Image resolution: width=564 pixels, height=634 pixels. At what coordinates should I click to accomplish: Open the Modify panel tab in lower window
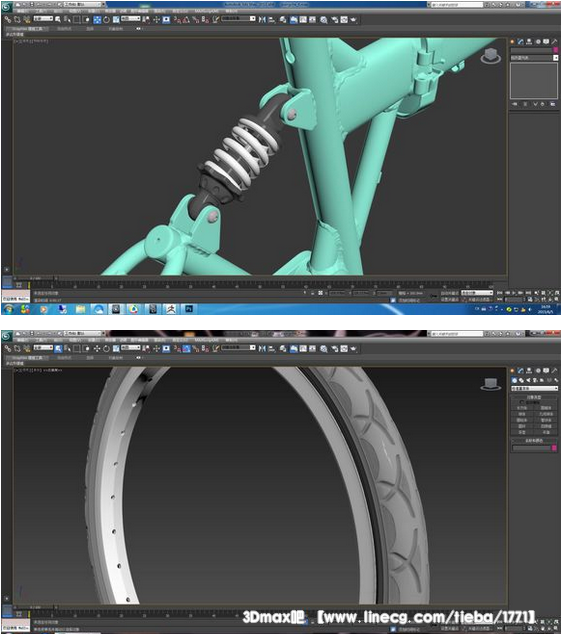[520, 370]
